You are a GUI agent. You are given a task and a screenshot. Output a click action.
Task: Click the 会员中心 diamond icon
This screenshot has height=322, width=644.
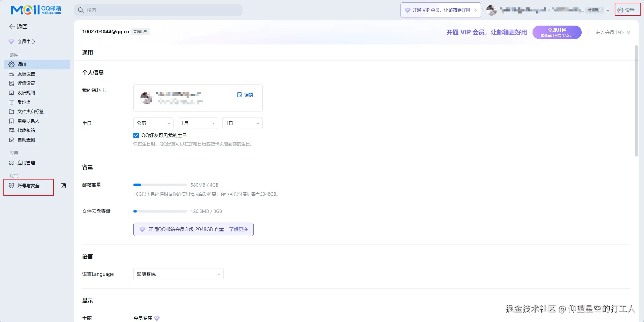(11, 41)
